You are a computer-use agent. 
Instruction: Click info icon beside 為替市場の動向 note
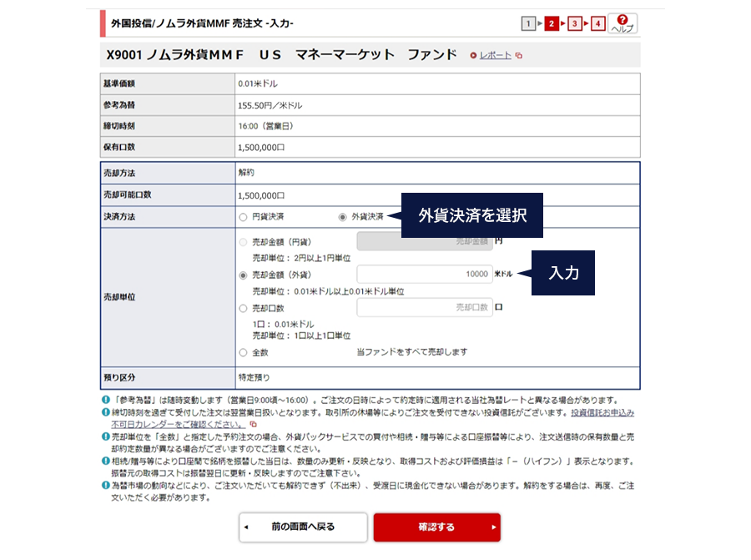click(106, 485)
